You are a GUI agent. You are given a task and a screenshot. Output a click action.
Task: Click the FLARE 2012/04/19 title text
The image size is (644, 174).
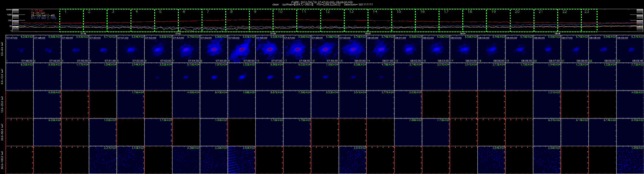(322, 2)
